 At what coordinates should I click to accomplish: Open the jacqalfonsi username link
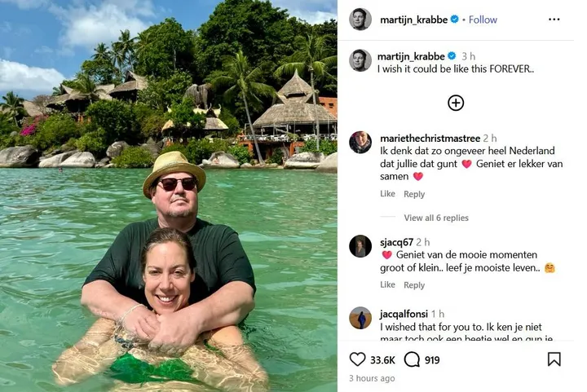[404, 314]
